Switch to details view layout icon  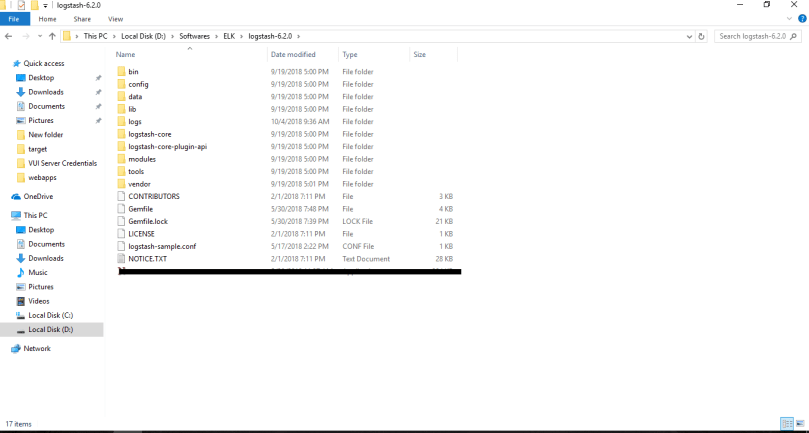(x=787, y=424)
